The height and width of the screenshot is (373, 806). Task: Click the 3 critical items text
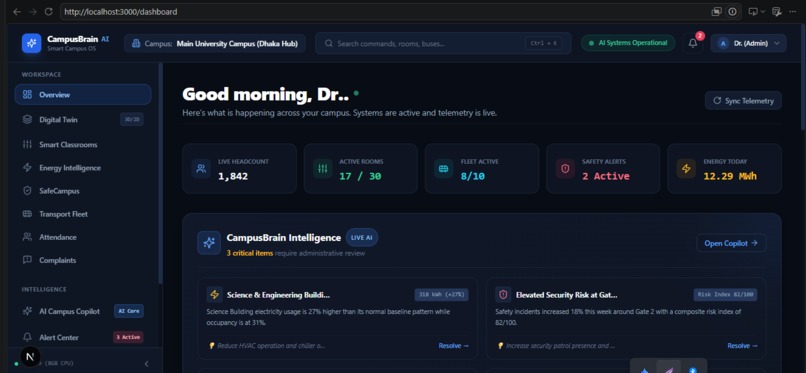coord(249,253)
